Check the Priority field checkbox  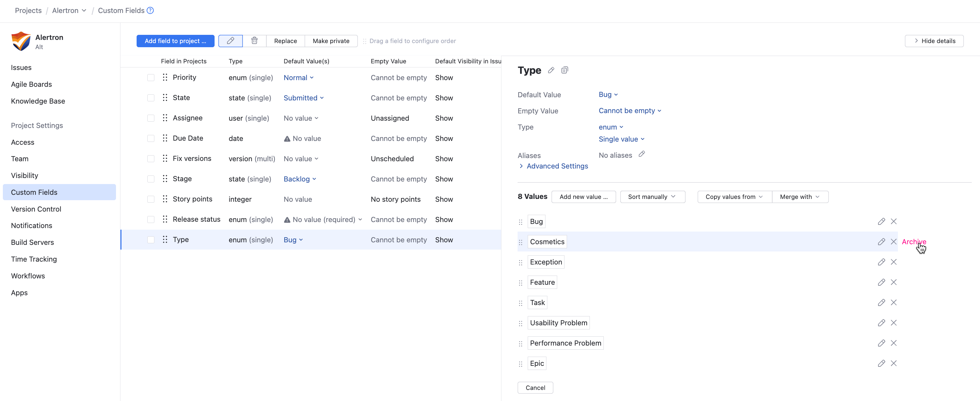[151, 78]
